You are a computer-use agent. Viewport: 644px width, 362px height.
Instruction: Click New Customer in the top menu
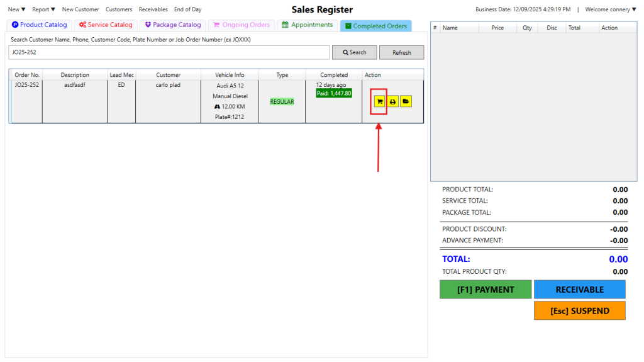[80, 9]
